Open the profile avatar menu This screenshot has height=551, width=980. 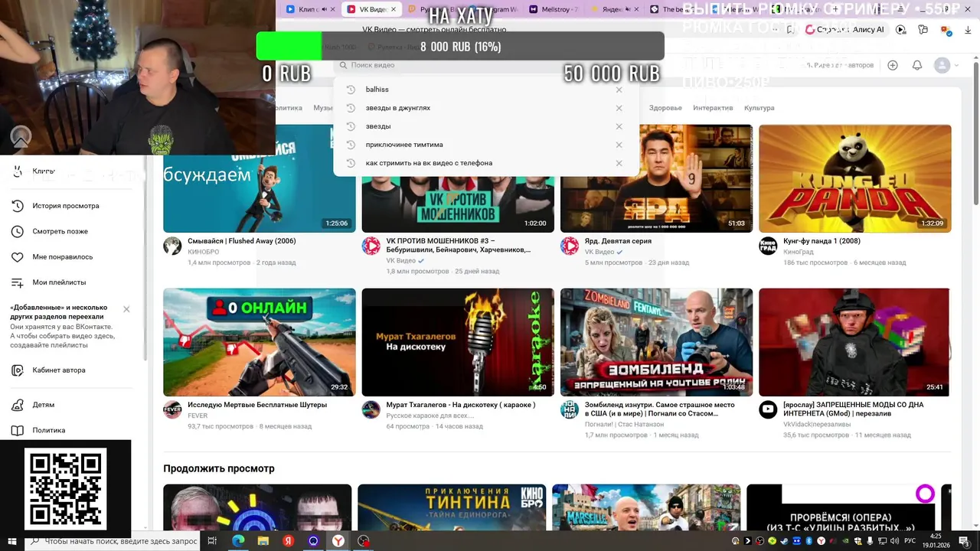[x=942, y=65]
